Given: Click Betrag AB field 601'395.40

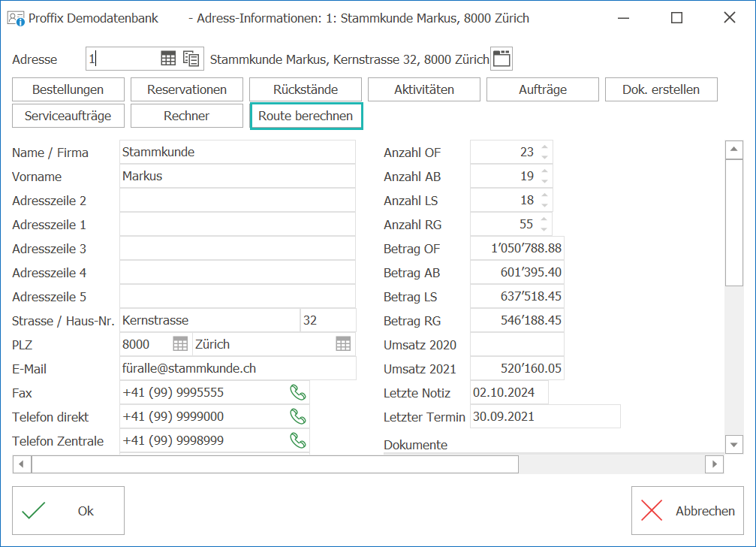Looking at the screenshot, I should pos(517,273).
